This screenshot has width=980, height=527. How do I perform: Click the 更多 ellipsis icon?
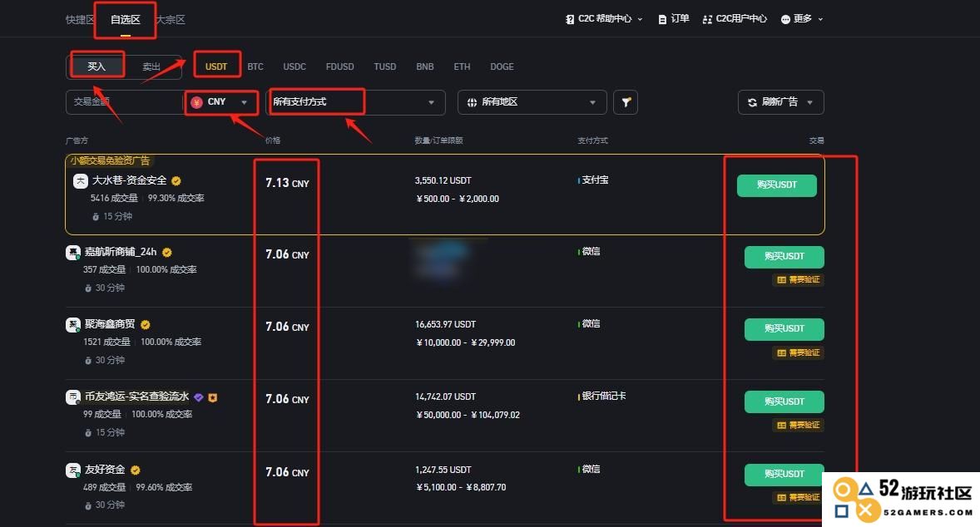point(785,19)
